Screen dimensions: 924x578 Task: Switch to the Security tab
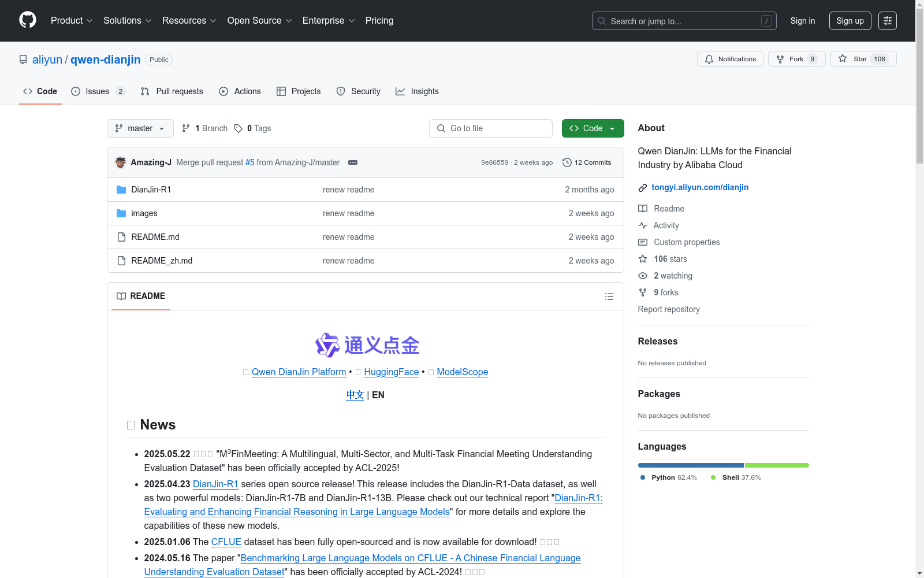[x=359, y=91]
